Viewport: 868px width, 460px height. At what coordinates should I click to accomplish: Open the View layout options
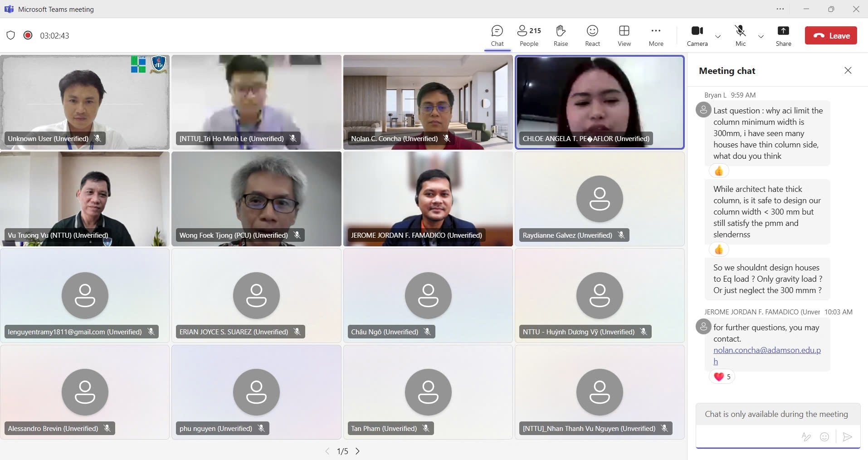click(x=624, y=36)
